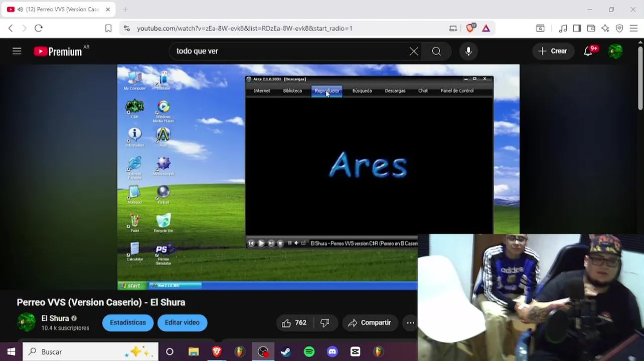Open the account avatar menu
The image size is (644, 361).
tap(615, 51)
